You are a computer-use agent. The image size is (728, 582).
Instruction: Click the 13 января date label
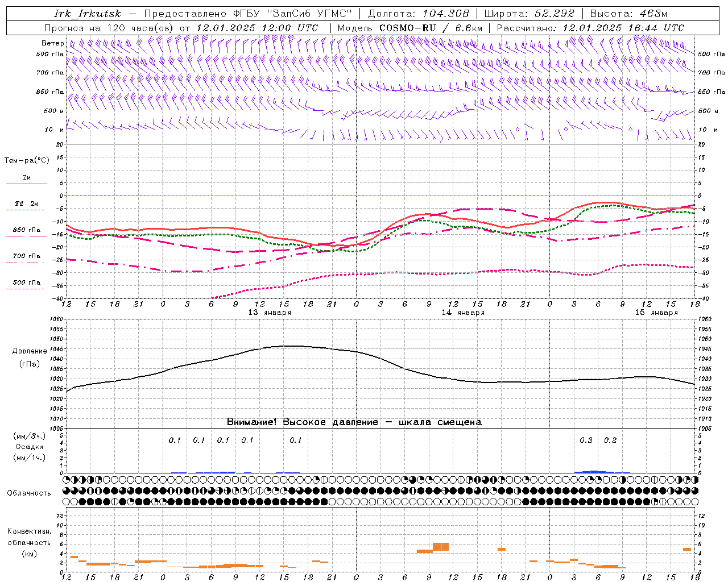coord(270,313)
